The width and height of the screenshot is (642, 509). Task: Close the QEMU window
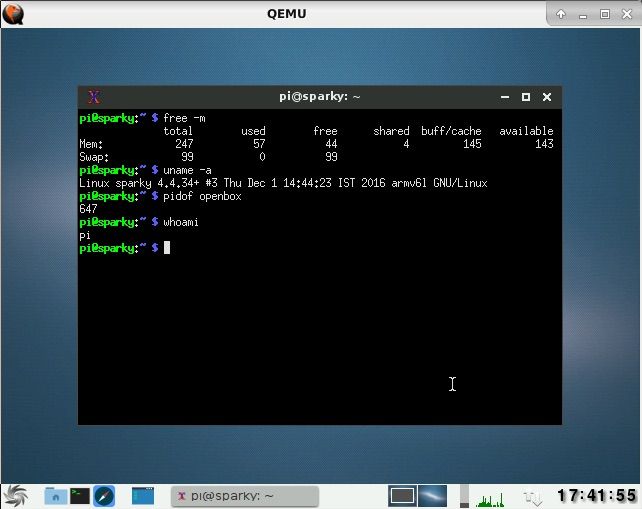pyautogui.click(x=627, y=14)
